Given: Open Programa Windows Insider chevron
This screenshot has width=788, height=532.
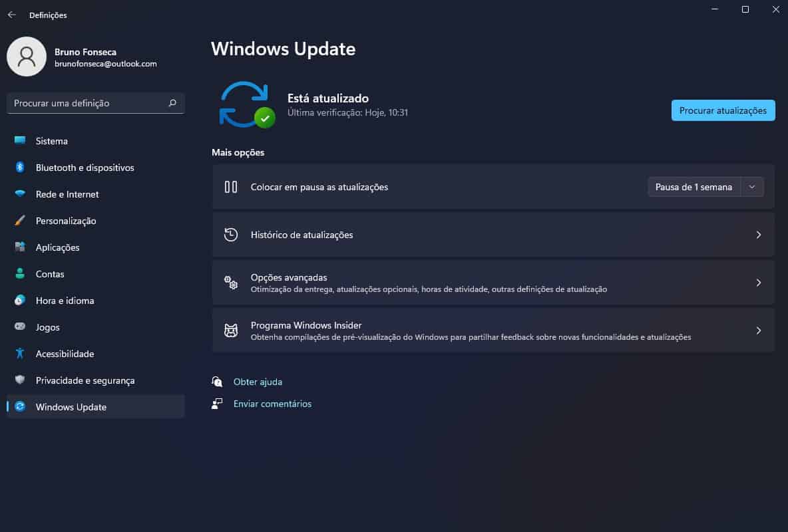Looking at the screenshot, I should click(x=759, y=331).
